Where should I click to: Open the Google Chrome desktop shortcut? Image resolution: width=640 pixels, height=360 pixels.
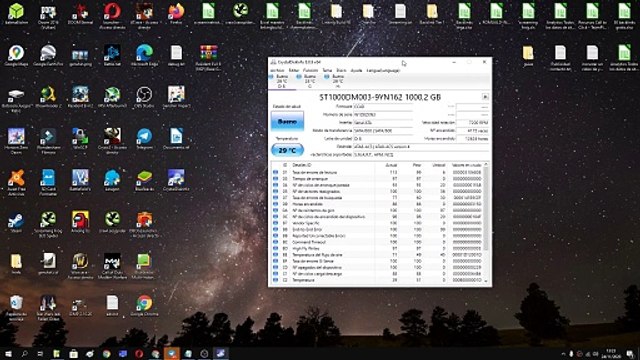point(144,306)
